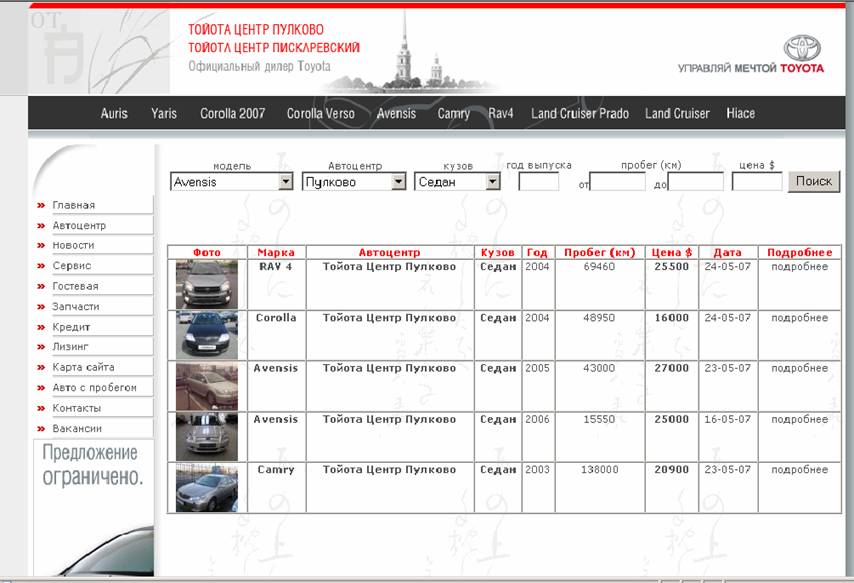
Task: Open the Auris model page
Action: point(114,113)
